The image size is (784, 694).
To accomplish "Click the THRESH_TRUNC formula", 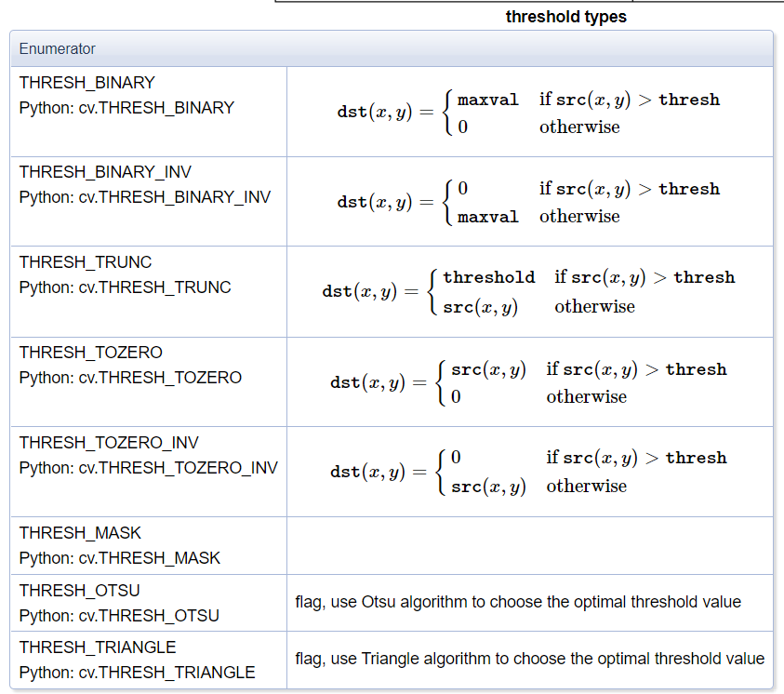I will [528, 291].
